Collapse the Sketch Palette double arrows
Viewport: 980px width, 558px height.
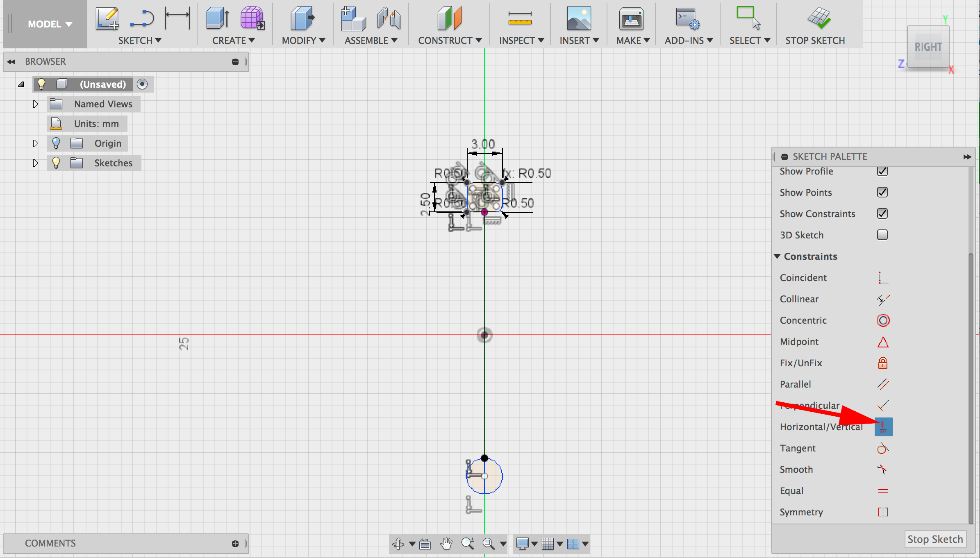coord(967,157)
